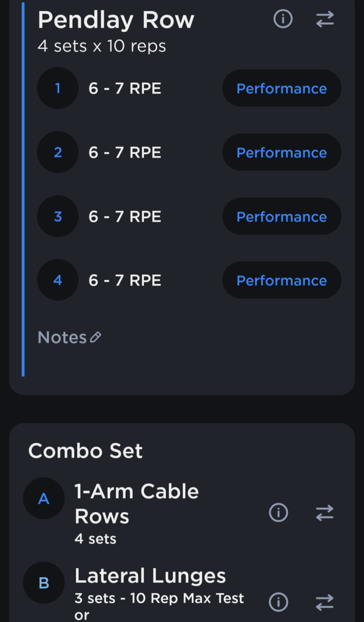Open Pendlay Row exercise info icon

tap(283, 19)
